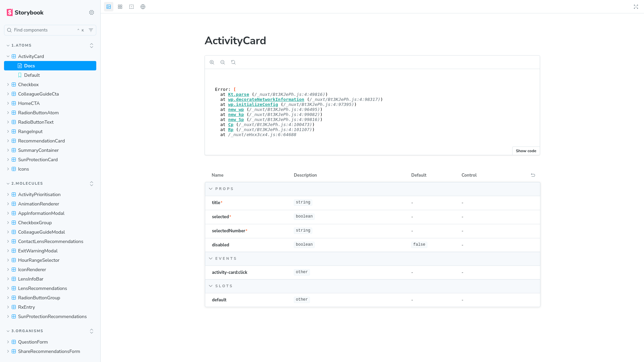Toggle the outline tool icon
This screenshot has width=644, height=362.
pyautogui.click(x=131, y=7)
